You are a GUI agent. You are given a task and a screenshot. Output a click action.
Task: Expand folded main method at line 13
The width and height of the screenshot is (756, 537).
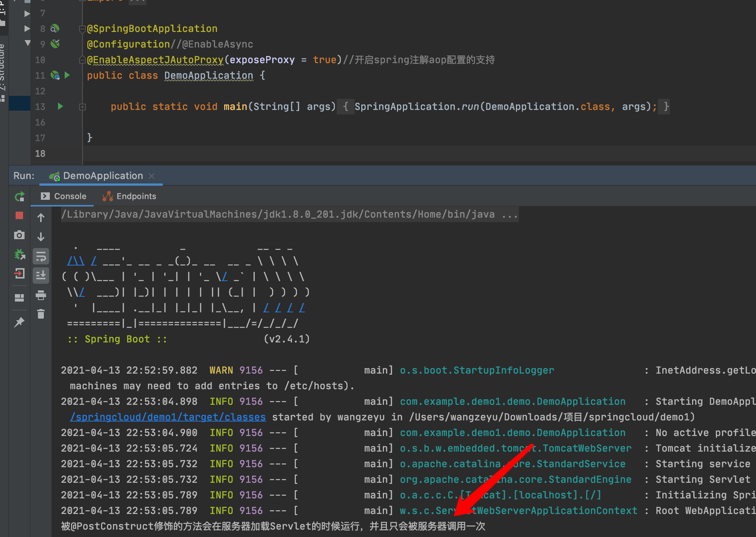(x=83, y=107)
